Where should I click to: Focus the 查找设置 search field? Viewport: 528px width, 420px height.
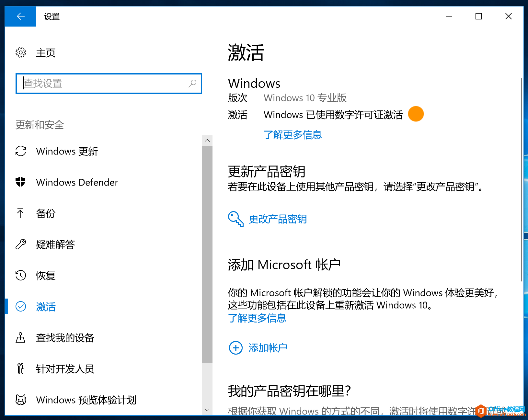[109, 84]
